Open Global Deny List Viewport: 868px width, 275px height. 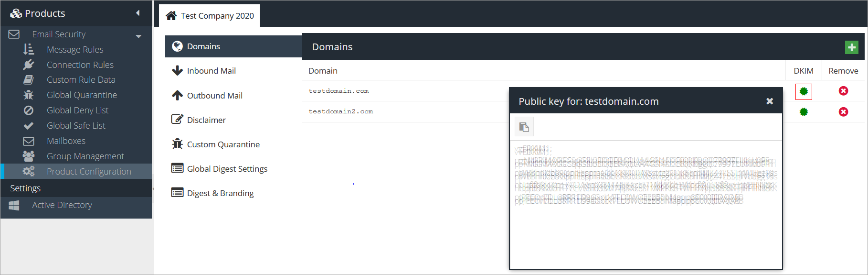point(77,110)
